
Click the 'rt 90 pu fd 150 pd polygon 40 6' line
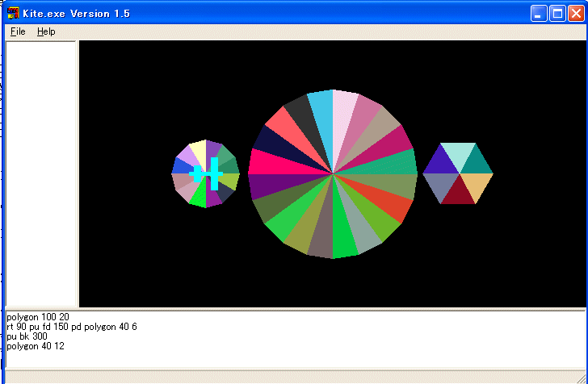pos(72,327)
